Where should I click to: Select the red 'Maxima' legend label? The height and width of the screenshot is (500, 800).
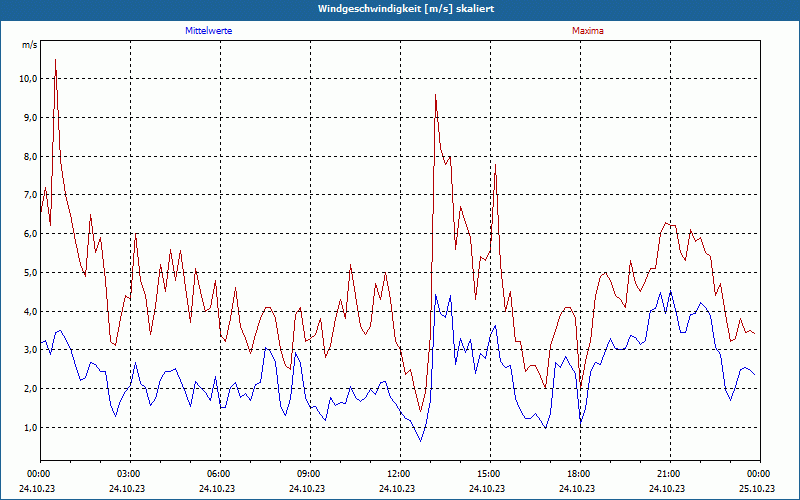tap(588, 31)
